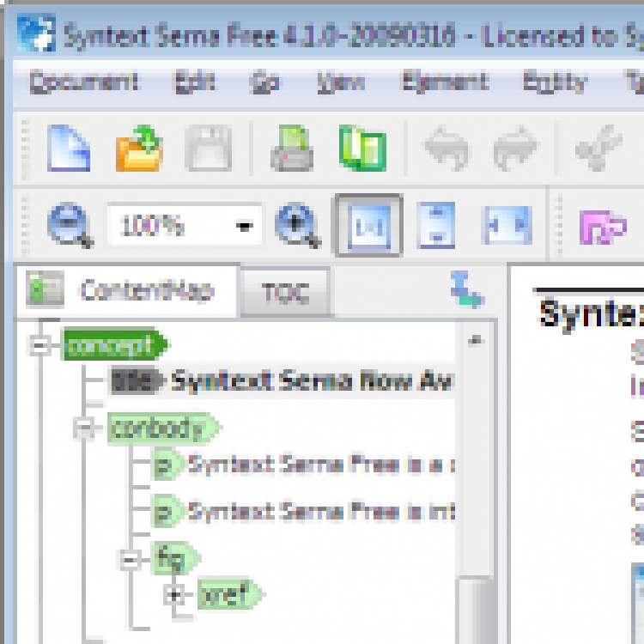Collapse the concept node in the tree
644x644 pixels.
click(x=39, y=344)
